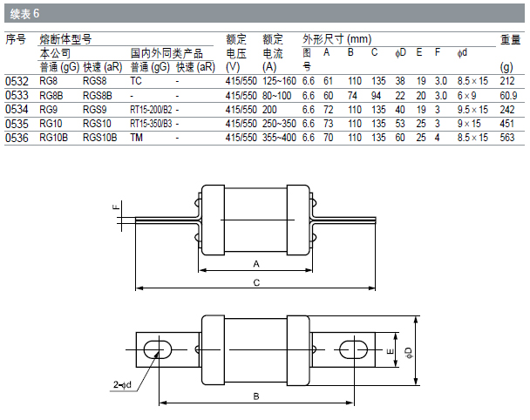This screenshot has height=420, width=530.
Task: Click the RT15-350/B3 product cell
Action: coord(153,124)
